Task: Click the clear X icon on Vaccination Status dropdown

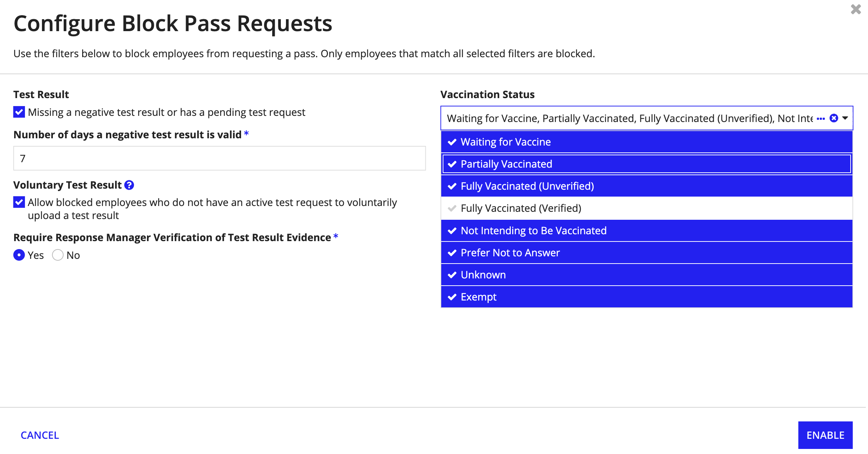Action: pos(834,117)
